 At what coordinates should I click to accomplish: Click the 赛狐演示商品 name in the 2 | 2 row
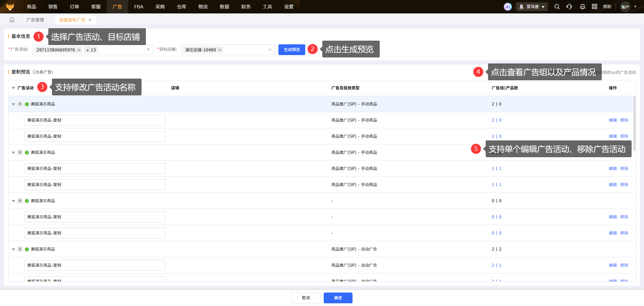click(x=43, y=249)
